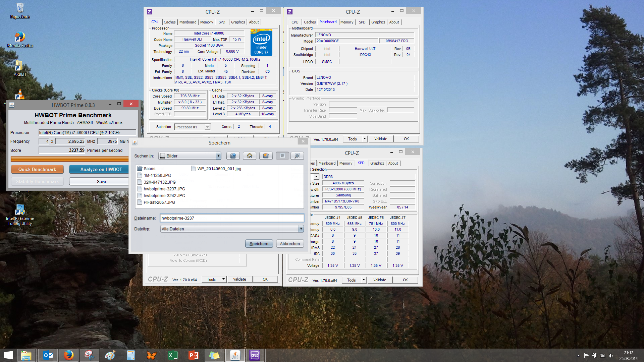Open the Windows Start button

coord(8,355)
